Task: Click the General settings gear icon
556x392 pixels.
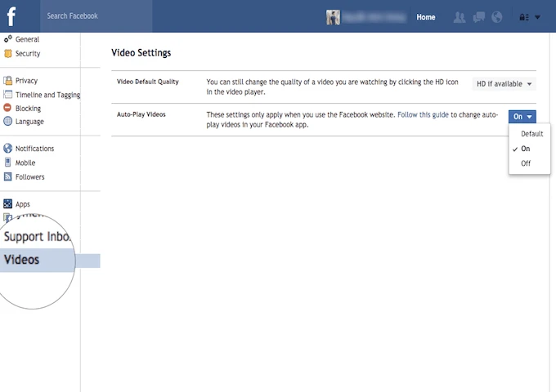Action: point(8,39)
